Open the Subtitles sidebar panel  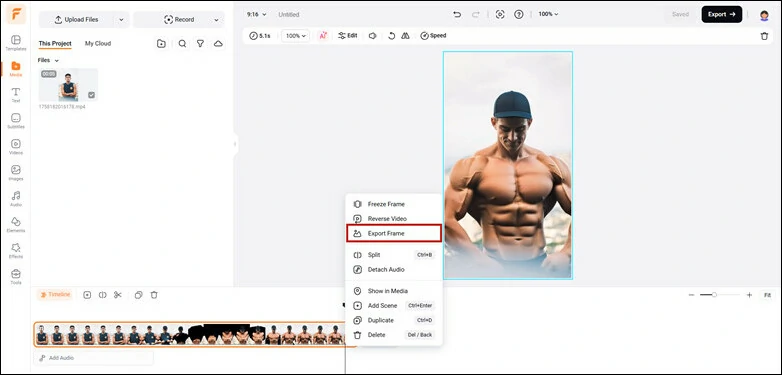click(16, 121)
